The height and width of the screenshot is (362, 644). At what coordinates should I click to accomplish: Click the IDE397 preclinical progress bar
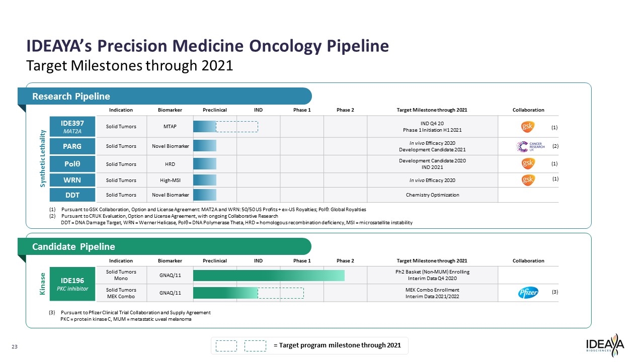(205, 127)
